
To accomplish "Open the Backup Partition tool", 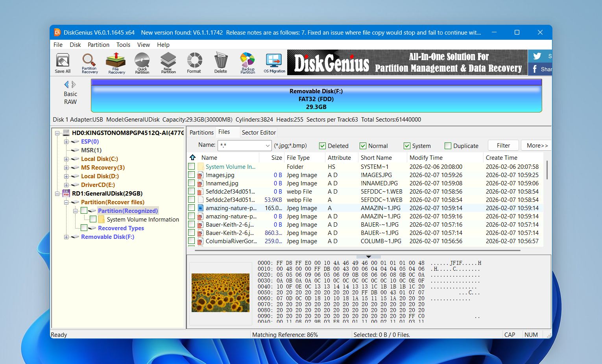I will pos(247,62).
